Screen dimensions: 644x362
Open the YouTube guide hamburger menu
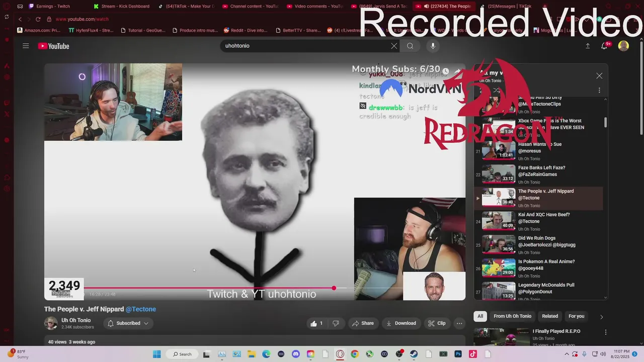coord(26,46)
